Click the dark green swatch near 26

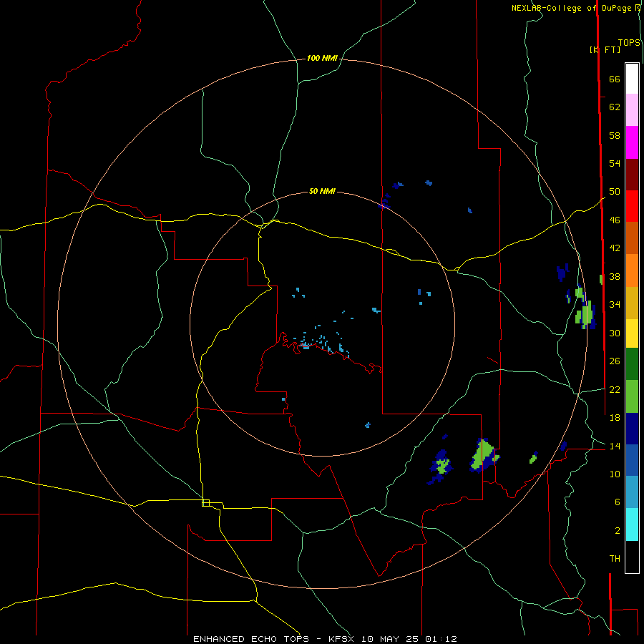632,364
